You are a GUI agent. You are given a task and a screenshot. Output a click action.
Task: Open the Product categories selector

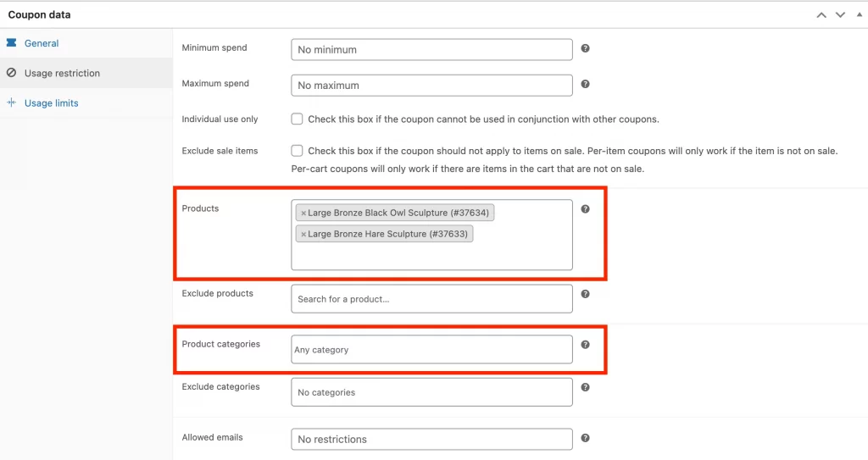coord(431,350)
